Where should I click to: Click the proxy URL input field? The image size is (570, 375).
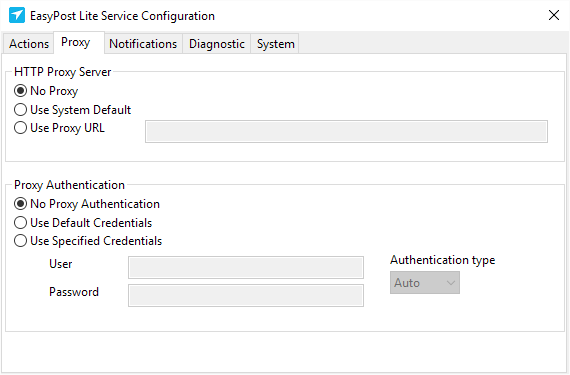point(346,132)
